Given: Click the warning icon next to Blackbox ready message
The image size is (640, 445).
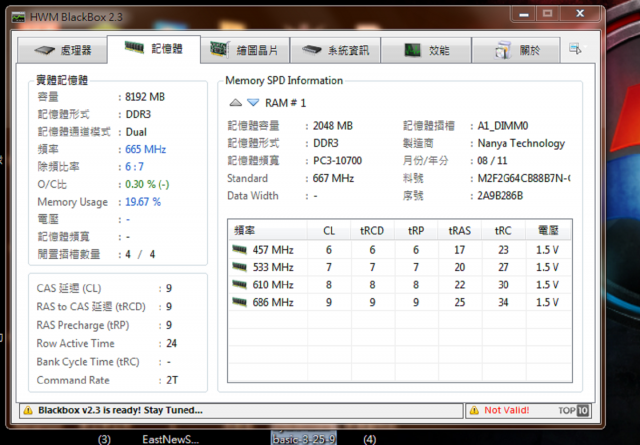Looking at the screenshot, I should point(28,410).
